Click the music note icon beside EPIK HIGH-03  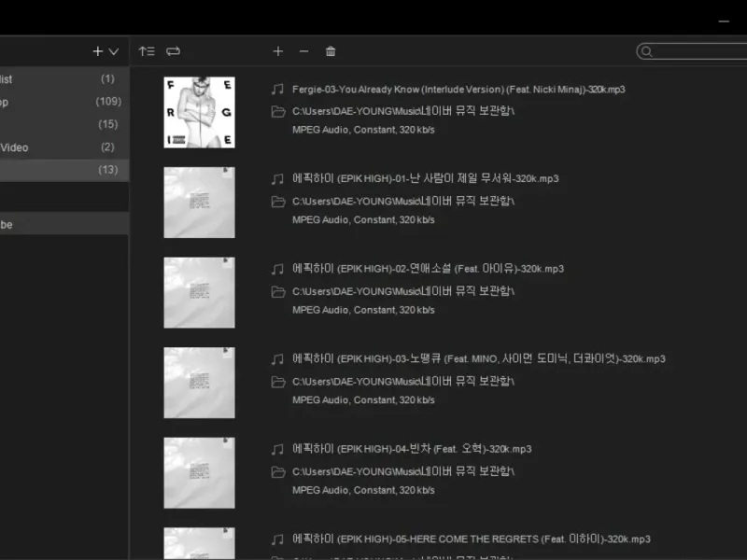pyautogui.click(x=277, y=359)
